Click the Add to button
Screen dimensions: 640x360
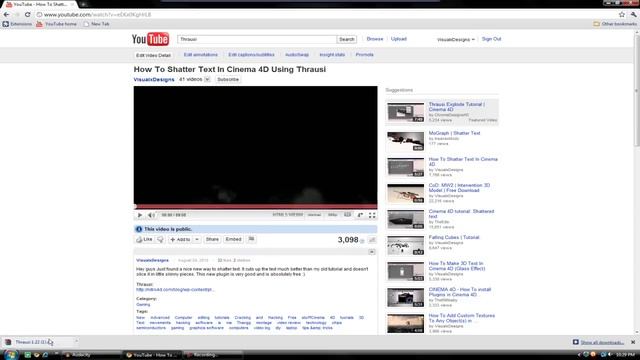click(180, 240)
